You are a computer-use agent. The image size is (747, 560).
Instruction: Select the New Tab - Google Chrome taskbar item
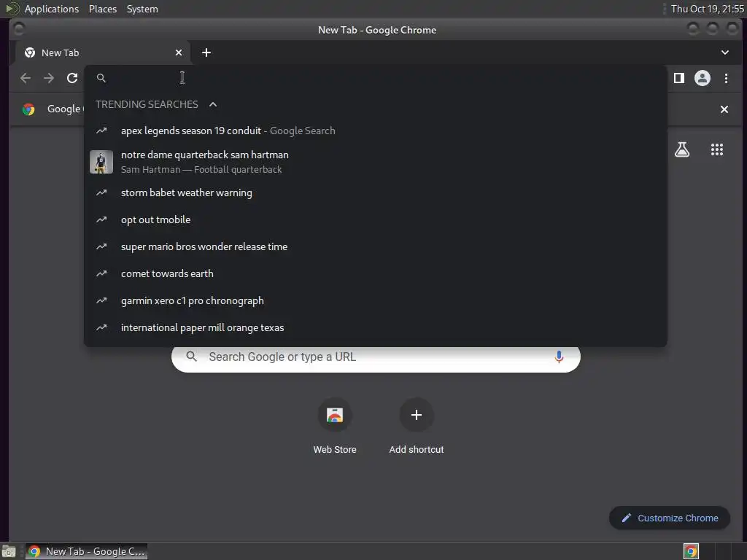(x=86, y=551)
